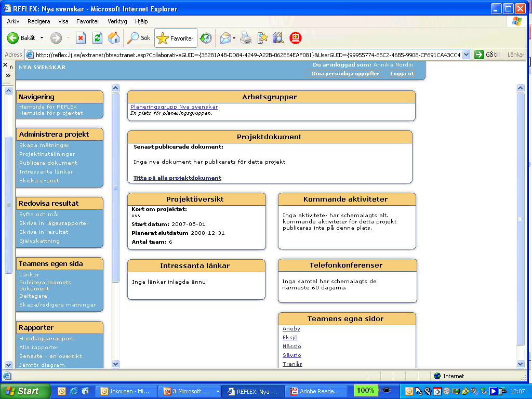Open the Sävsjö team page link
532x399 pixels.
tap(292, 355)
